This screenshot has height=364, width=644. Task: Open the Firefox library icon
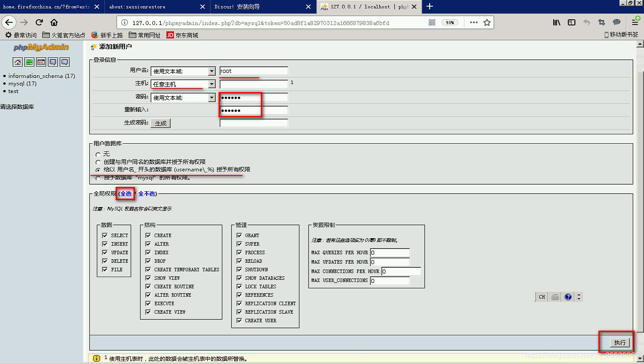tap(557, 22)
